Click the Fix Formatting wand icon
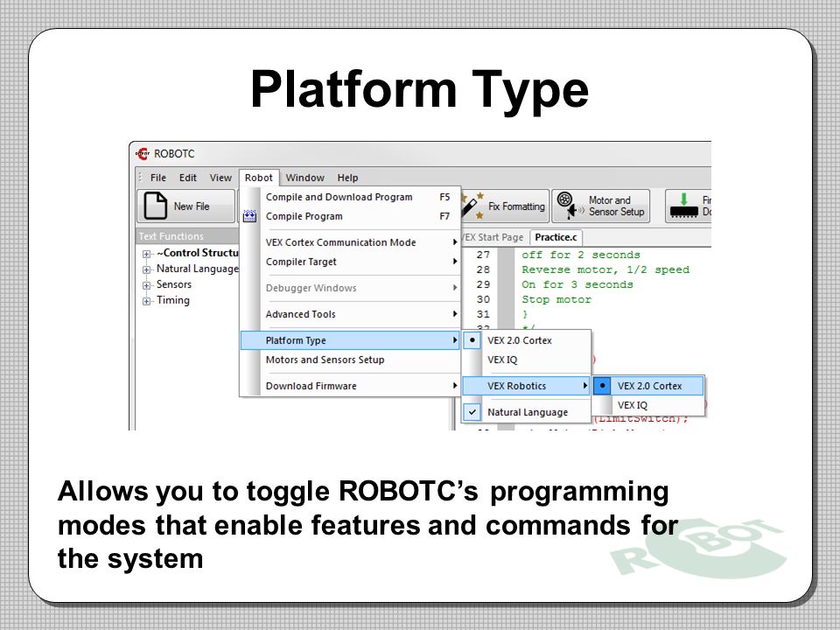This screenshot has height=630, width=840. point(472,206)
